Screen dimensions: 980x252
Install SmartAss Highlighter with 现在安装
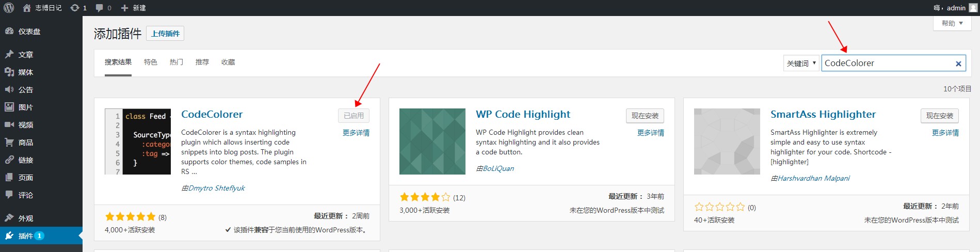point(940,116)
